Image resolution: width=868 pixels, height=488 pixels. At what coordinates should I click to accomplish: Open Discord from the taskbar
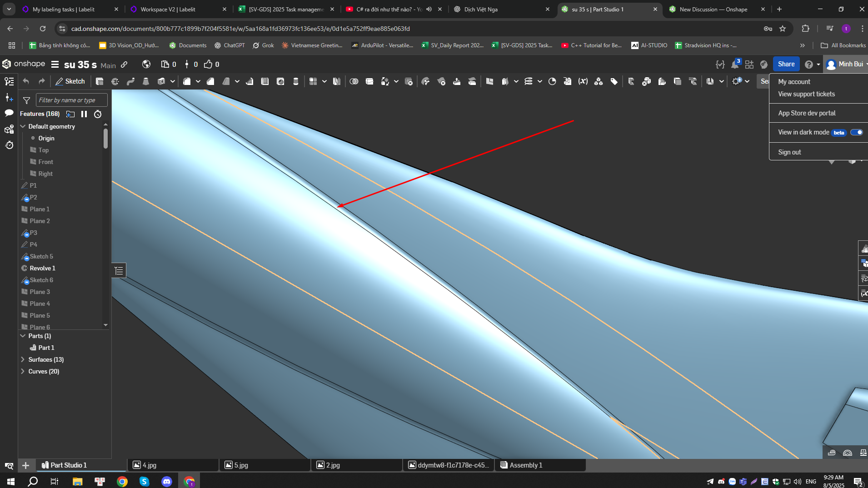click(167, 481)
